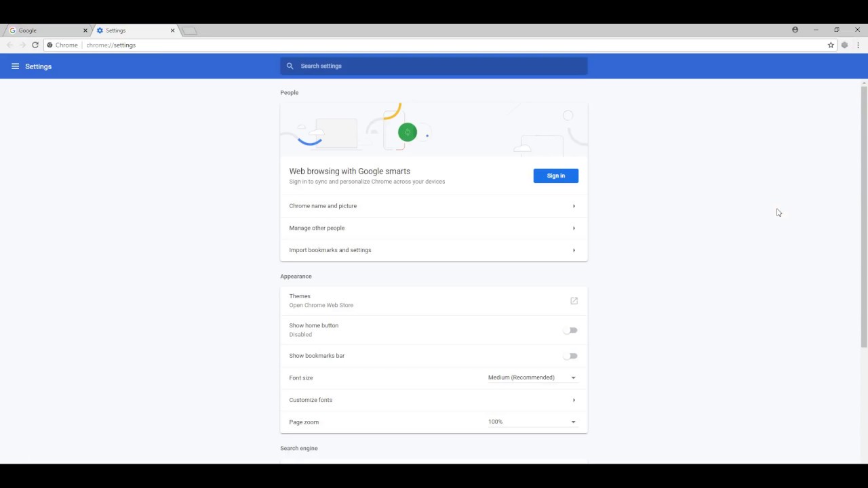Open the Page zoom dropdown
Viewport: 868px width, 488px height.
[x=532, y=422]
